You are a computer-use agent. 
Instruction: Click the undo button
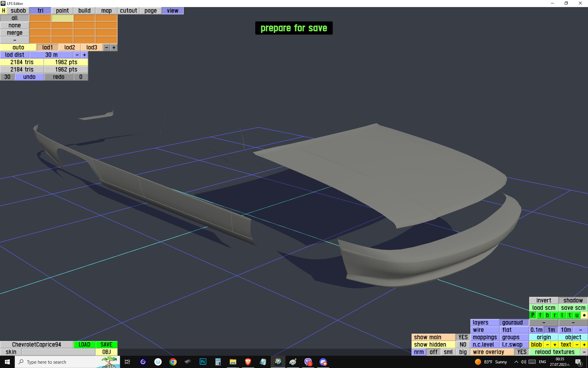pos(29,77)
